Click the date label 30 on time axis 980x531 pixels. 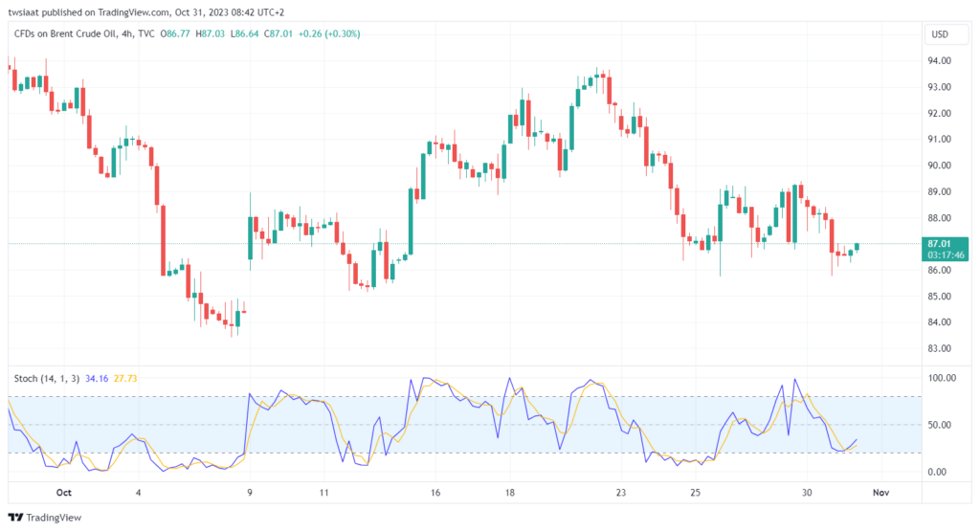tap(807, 493)
